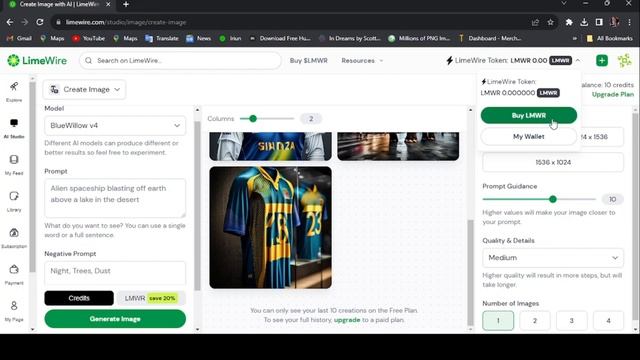Open My Feed in the sidebar
This screenshot has width=640, height=360.
click(x=14, y=164)
